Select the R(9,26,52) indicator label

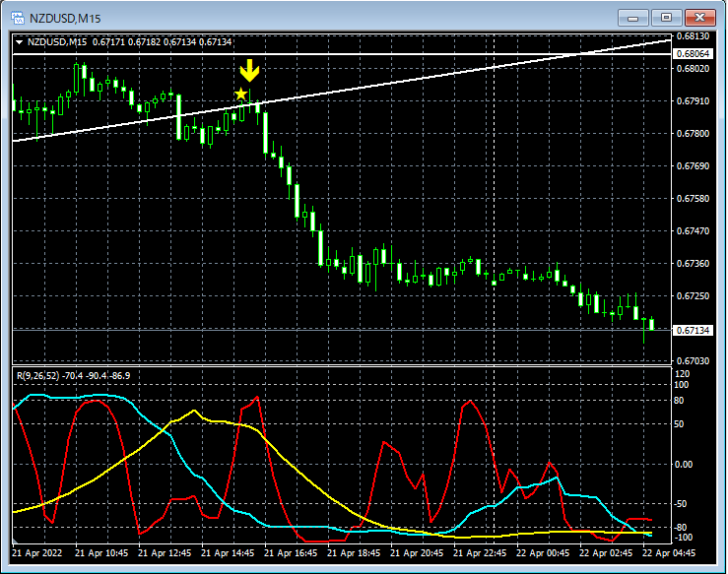73,376
